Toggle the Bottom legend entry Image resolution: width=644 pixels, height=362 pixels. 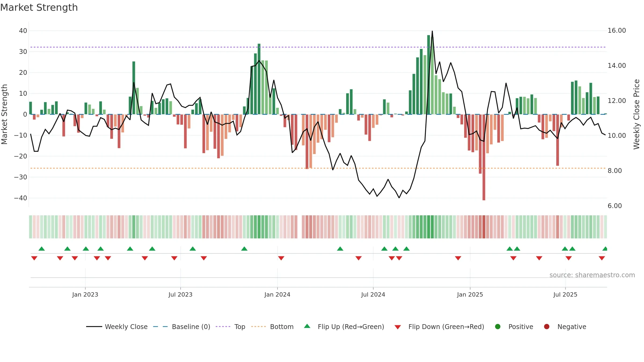272,327
